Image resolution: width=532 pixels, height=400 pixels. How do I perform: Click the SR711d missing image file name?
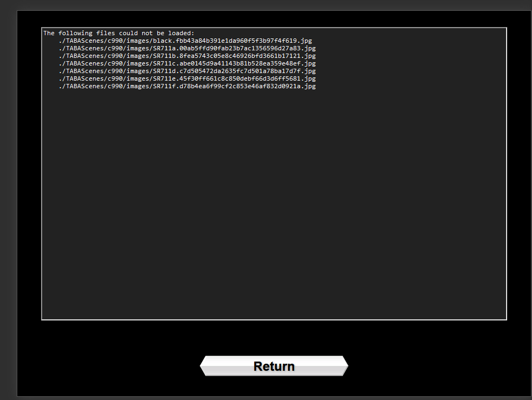pos(164,71)
